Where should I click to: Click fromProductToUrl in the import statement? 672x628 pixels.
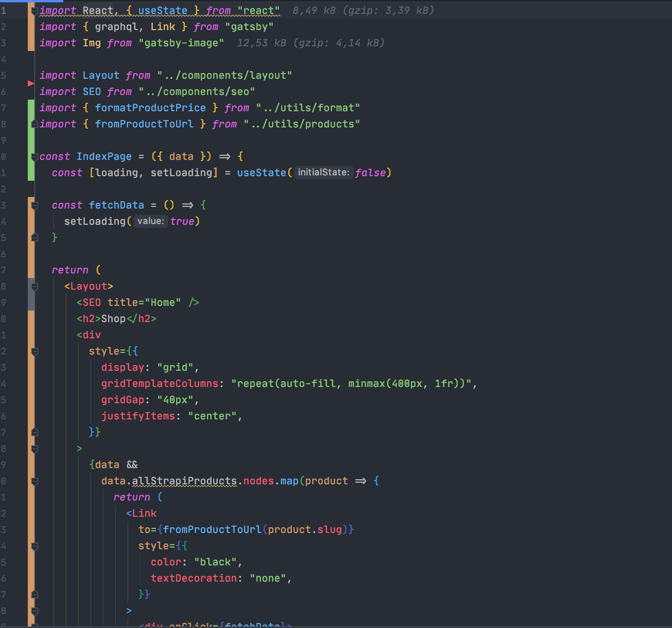point(144,124)
